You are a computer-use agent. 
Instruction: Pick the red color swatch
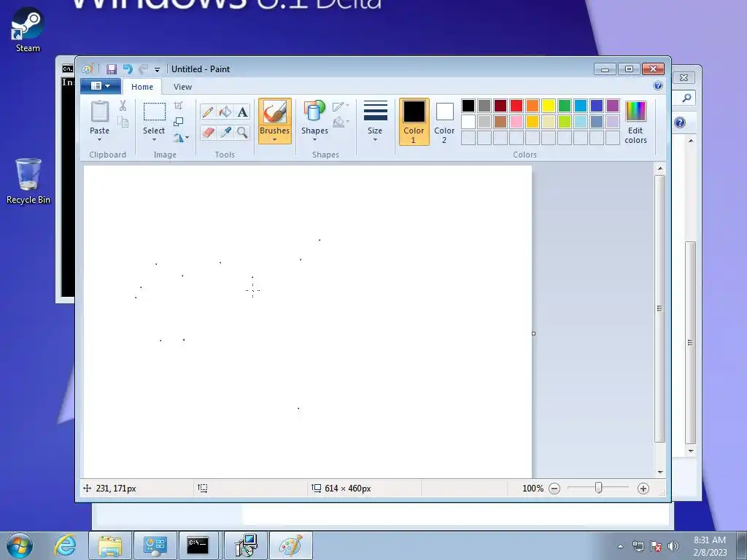[516, 106]
